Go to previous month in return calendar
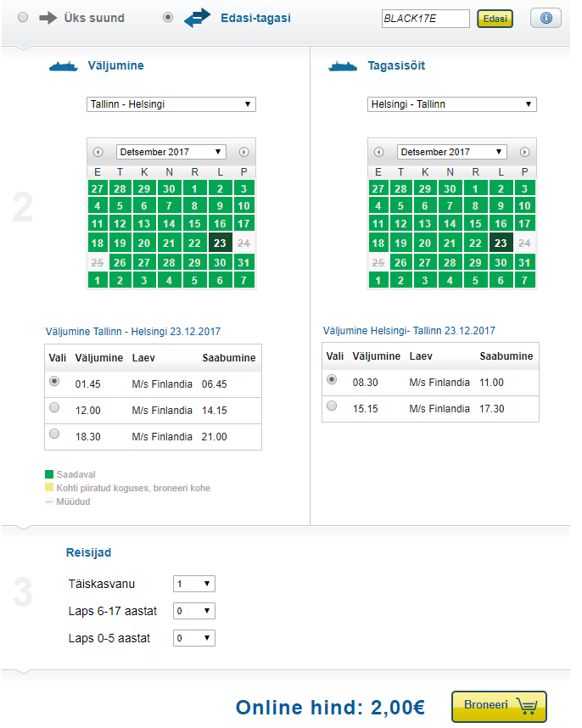Viewport: 582px width, 728px height. click(x=378, y=152)
